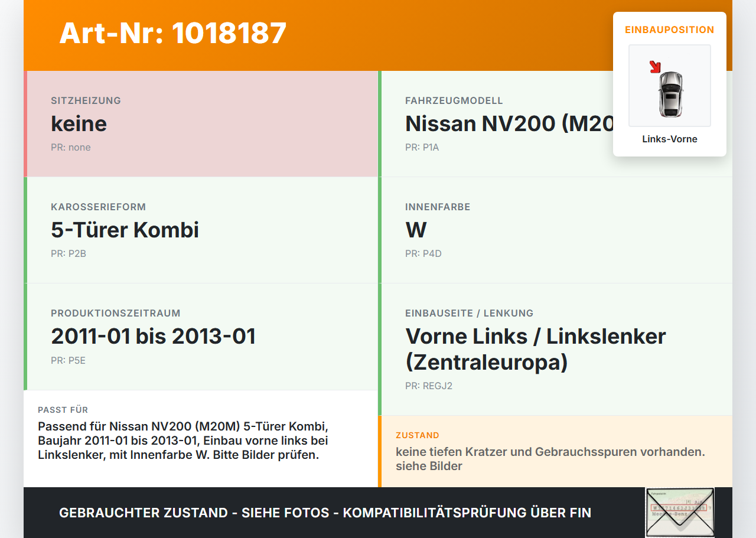Click the FAHRZEUGMODELL label
The height and width of the screenshot is (538, 756).
[x=454, y=100]
